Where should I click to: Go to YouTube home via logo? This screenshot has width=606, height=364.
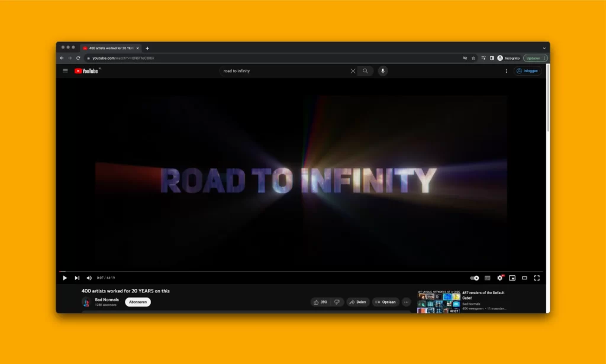click(x=87, y=70)
